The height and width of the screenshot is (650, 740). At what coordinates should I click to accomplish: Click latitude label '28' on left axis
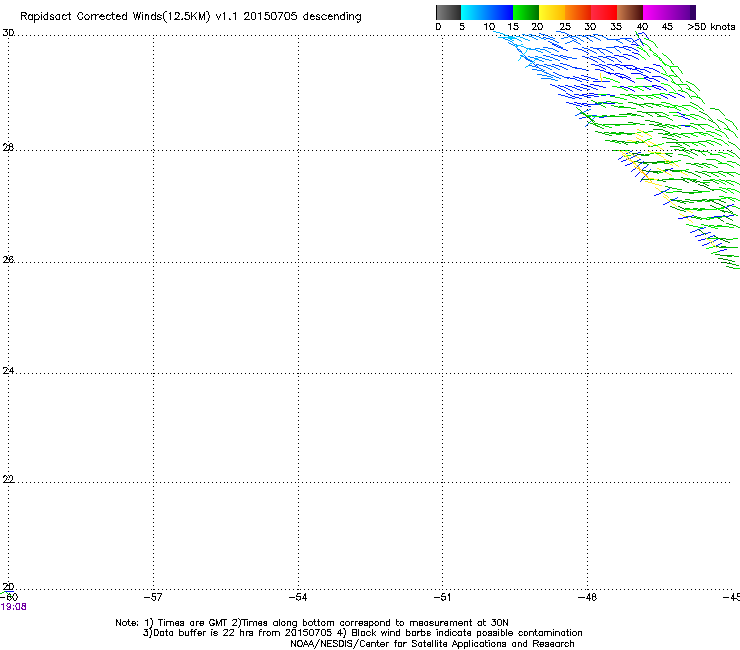pyautogui.click(x=8, y=148)
